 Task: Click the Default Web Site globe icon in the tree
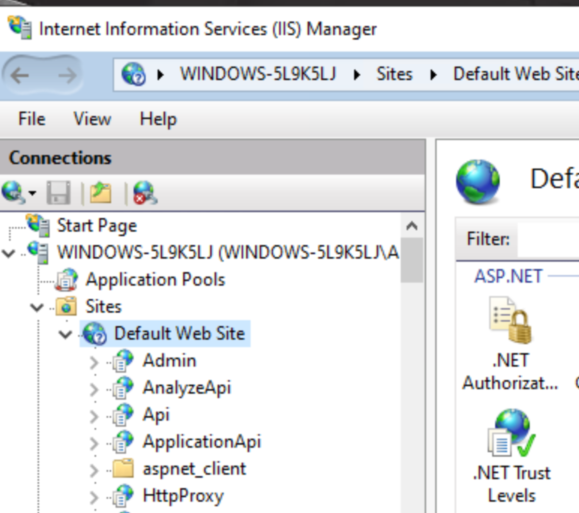coord(95,334)
